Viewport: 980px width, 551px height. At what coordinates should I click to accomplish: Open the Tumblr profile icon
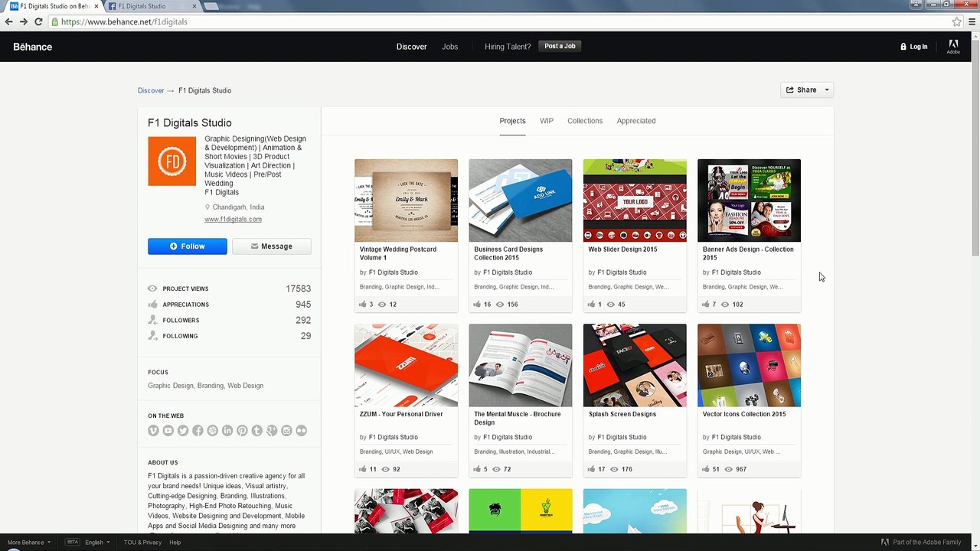click(256, 431)
